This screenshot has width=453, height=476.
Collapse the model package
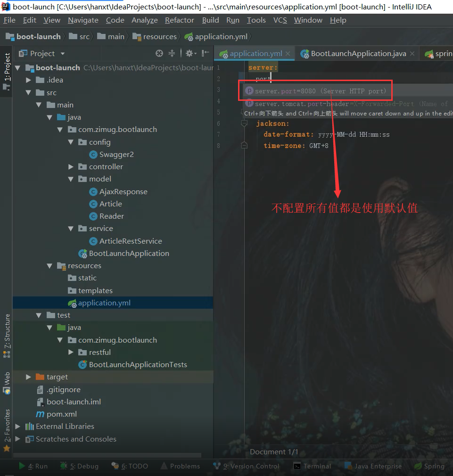pos(71,179)
